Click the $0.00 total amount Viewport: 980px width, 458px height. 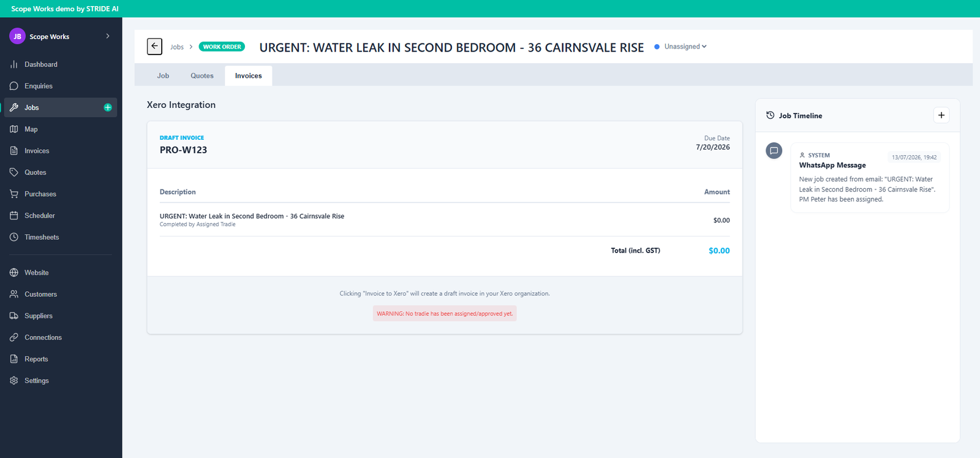[x=719, y=251]
